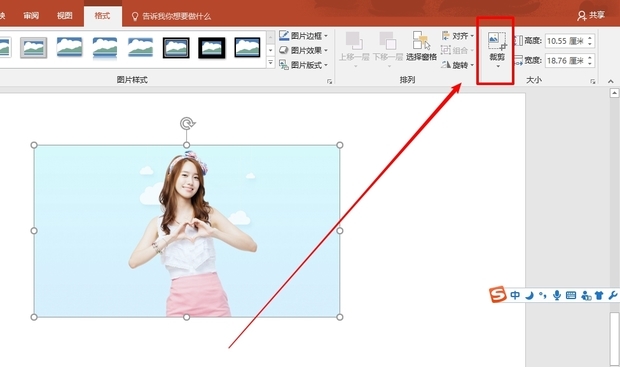Select the plain thin black border picture style

247,47
